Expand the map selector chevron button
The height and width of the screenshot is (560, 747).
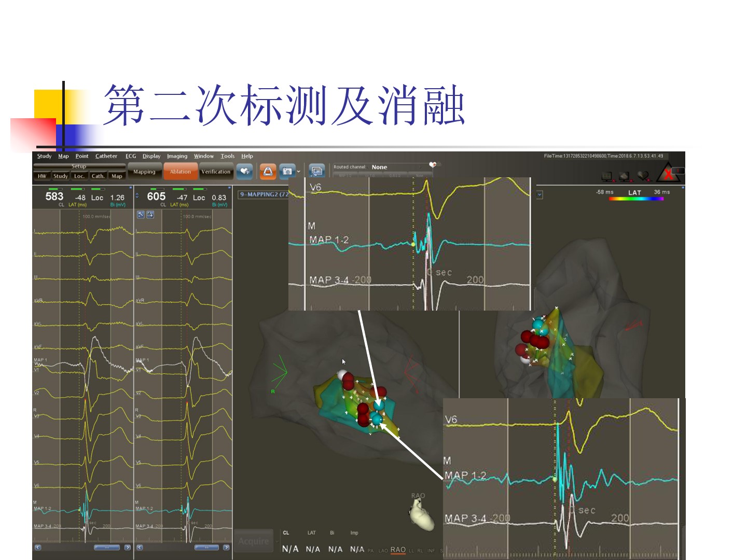click(x=539, y=194)
